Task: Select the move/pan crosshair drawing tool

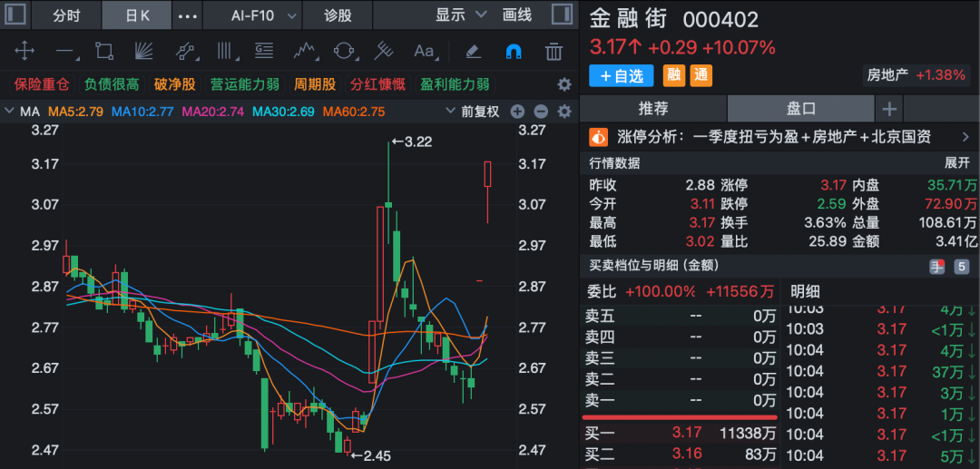Action: coord(24,52)
